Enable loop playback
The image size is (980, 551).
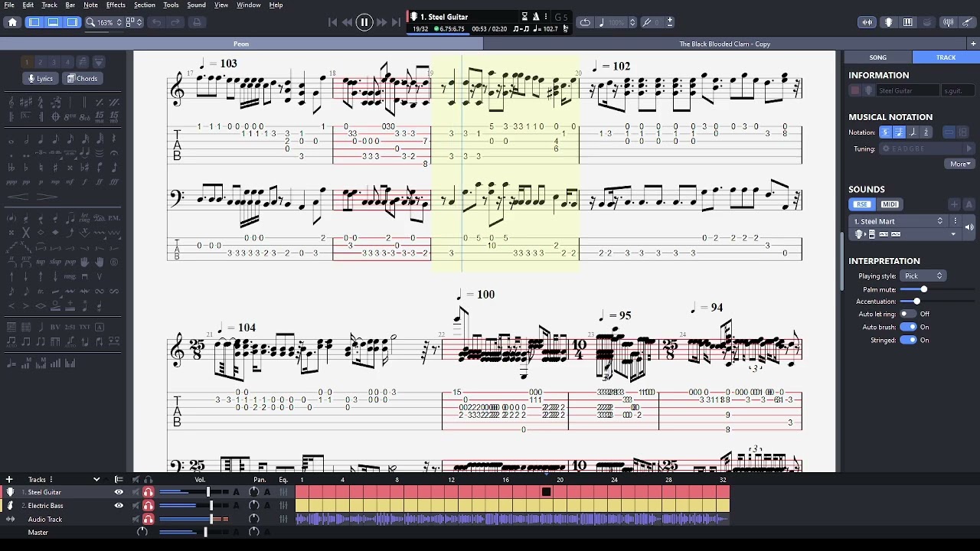[x=585, y=22]
